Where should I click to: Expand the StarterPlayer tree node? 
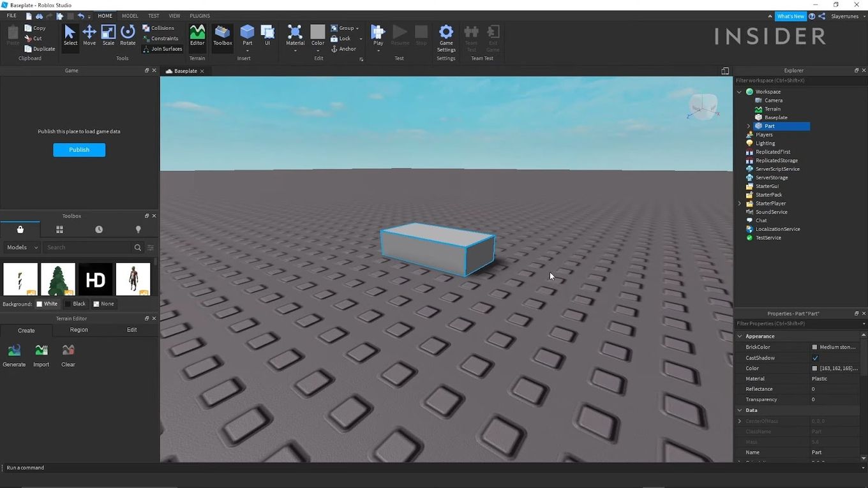(x=740, y=203)
